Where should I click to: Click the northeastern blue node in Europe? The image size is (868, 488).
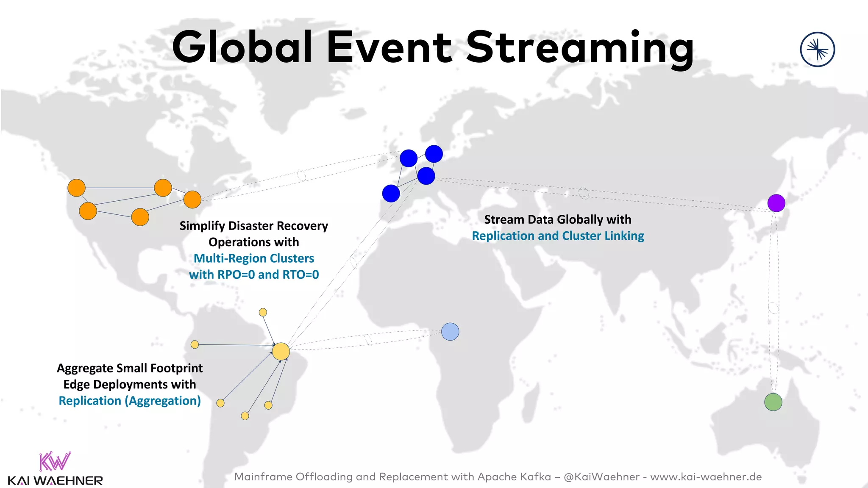434,154
